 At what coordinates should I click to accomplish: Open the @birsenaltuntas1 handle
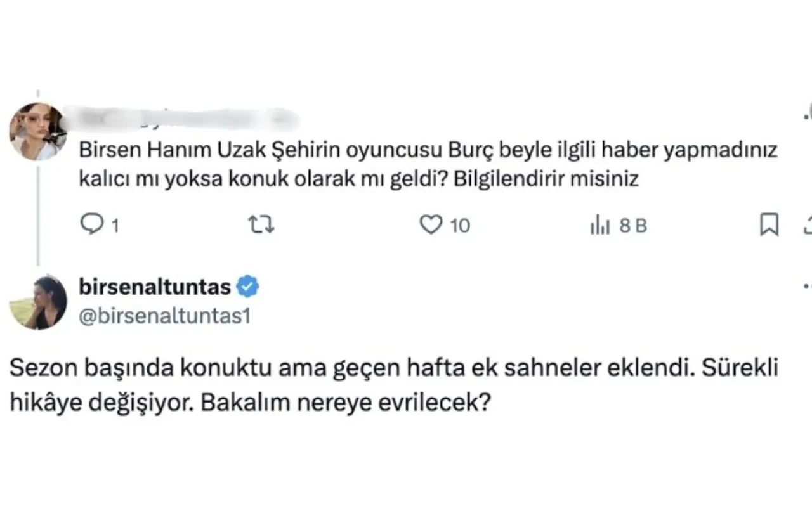click(x=163, y=313)
